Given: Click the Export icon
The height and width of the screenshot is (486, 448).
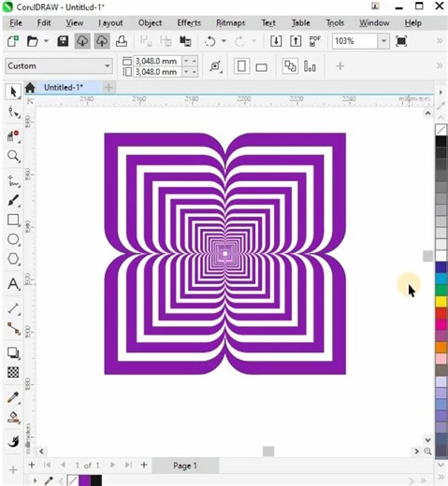Looking at the screenshot, I should point(296,41).
